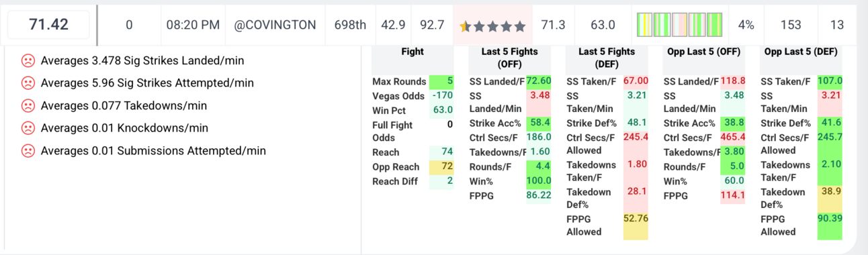Click the 698th rank cell
Viewport: 868px width, 255px height.
point(350,25)
